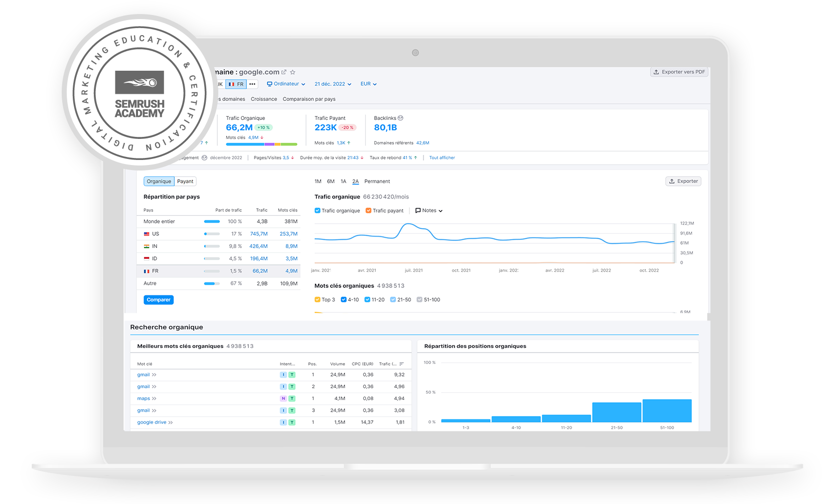Click the 1,3K paid keywords value

pos(341,143)
